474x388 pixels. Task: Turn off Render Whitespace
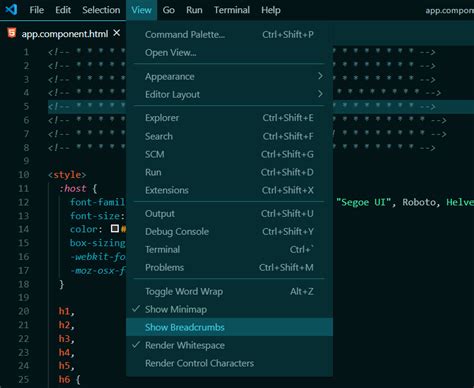(x=229, y=345)
